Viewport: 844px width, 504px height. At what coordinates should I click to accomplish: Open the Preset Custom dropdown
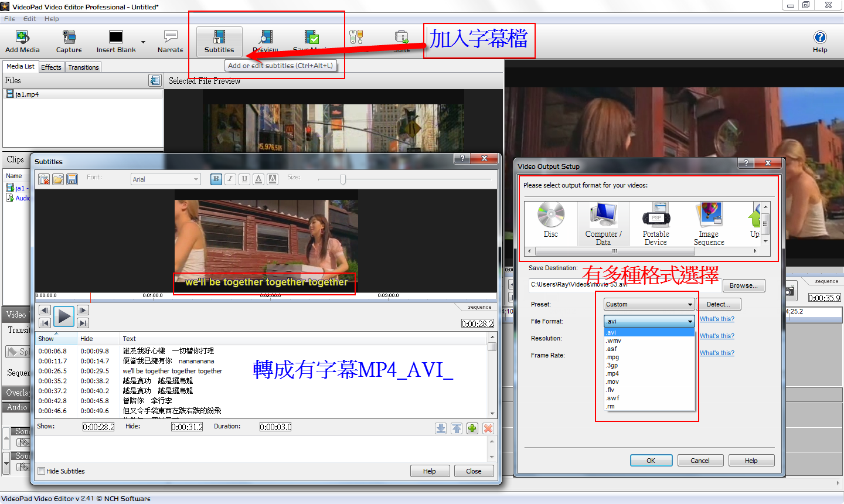(649, 305)
